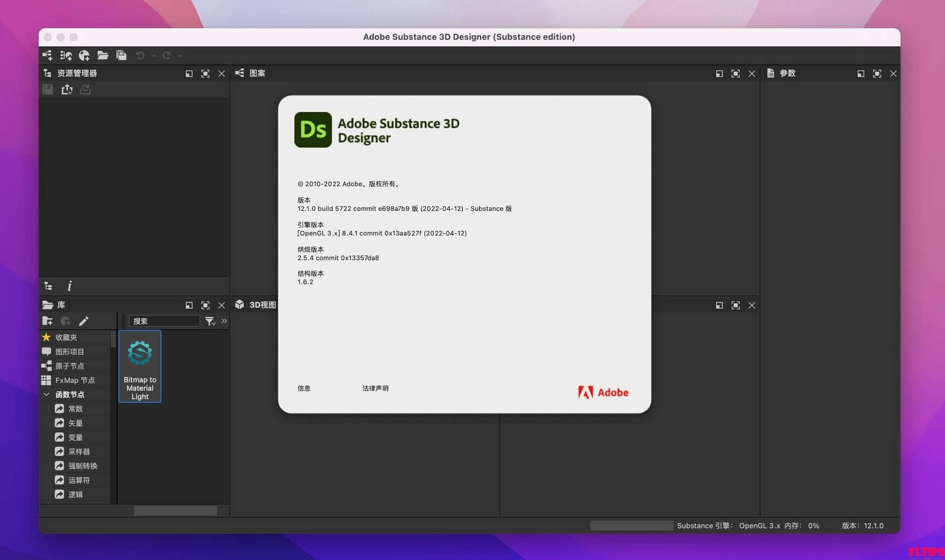Click the save all toolbar icon

pos(121,55)
